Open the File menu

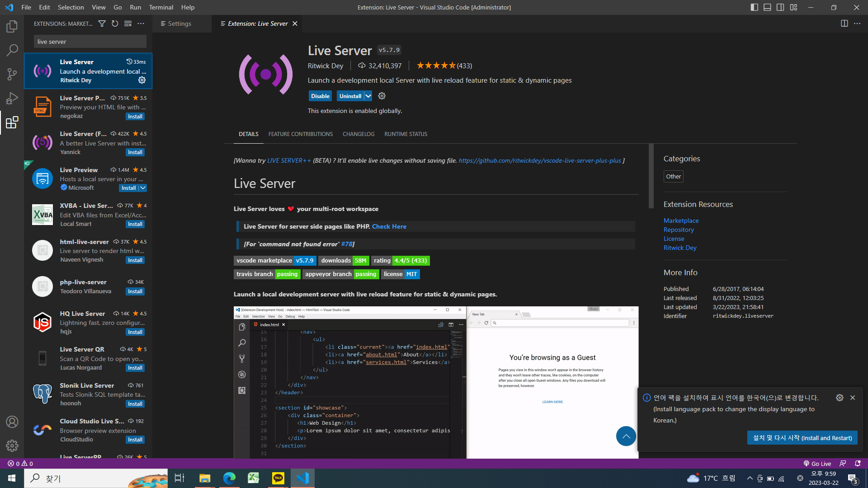[x=26, y=7]
